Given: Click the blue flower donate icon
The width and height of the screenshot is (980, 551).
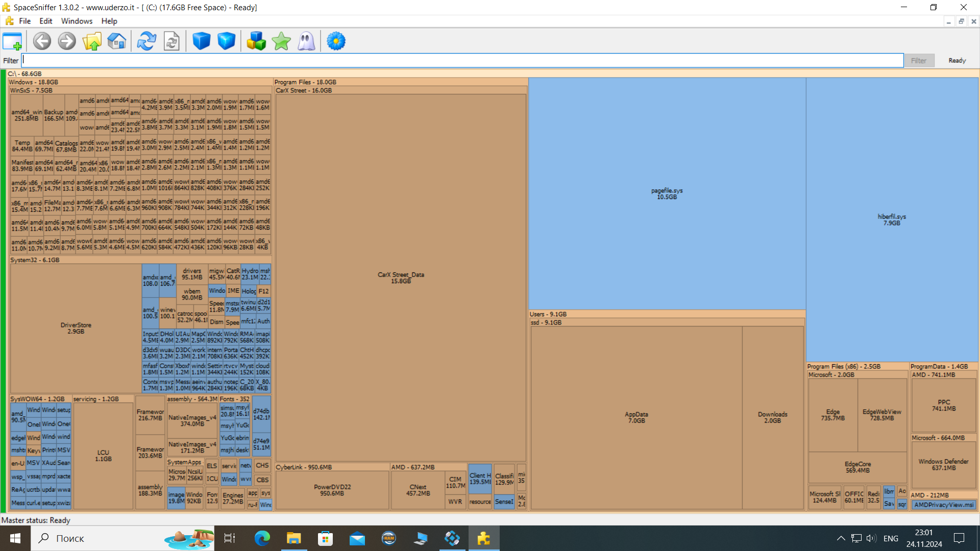Looking at the screenshot, I should click(336, 41).
